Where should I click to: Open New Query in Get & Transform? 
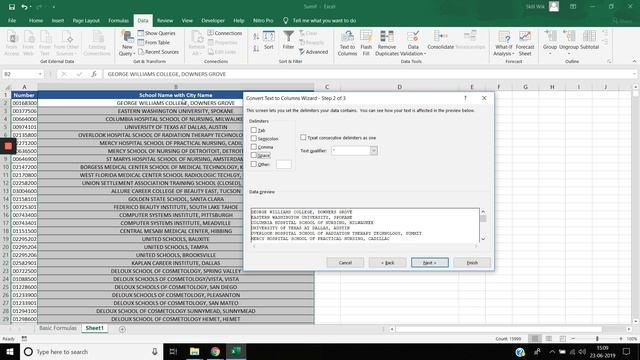pos(127,44)
